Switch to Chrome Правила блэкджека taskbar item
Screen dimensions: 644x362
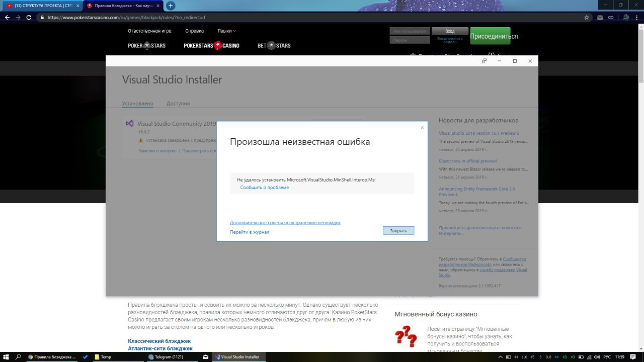coord(52,356)
